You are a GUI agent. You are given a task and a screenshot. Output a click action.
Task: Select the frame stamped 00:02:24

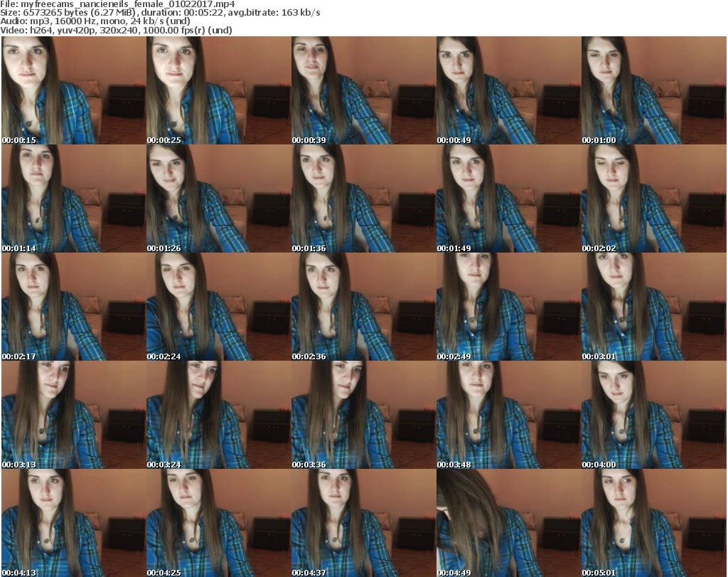pos(219,307)
